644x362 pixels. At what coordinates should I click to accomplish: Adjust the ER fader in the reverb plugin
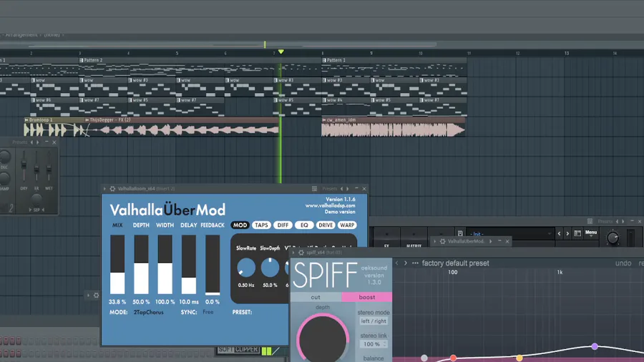coord(36,166)
